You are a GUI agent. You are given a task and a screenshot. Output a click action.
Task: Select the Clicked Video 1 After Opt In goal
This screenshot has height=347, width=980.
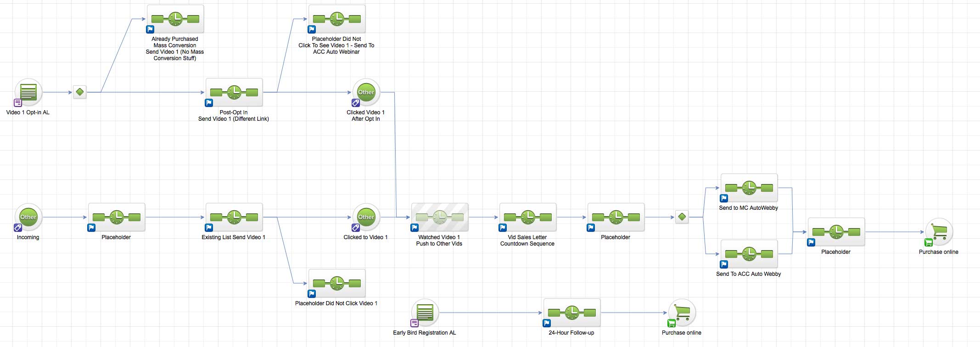point(366,92)
